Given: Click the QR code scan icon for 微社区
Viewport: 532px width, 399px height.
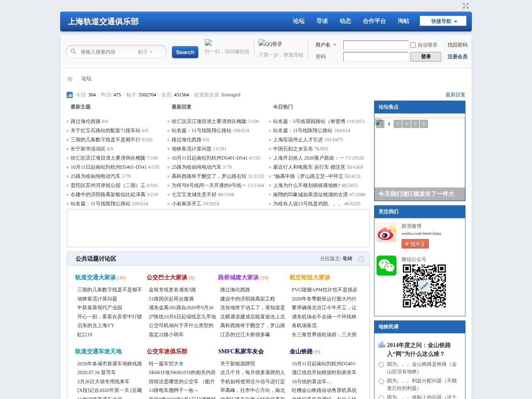Looking at the screenshot, I should point(209,42).
